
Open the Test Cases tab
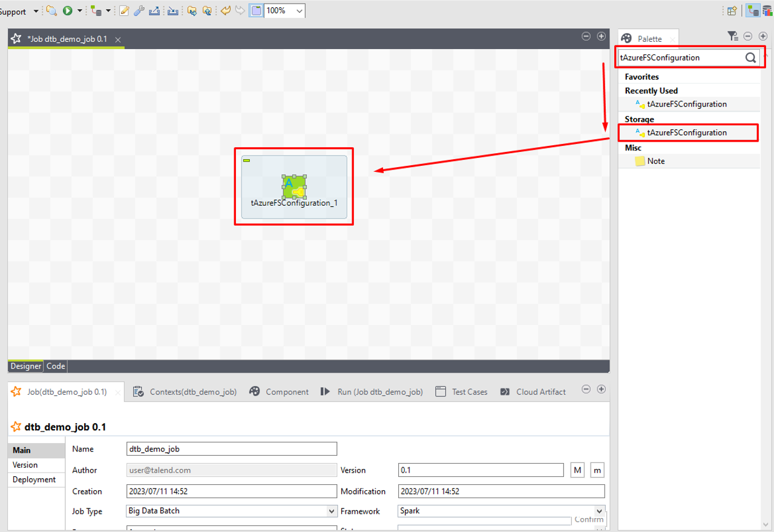point(461,392)
